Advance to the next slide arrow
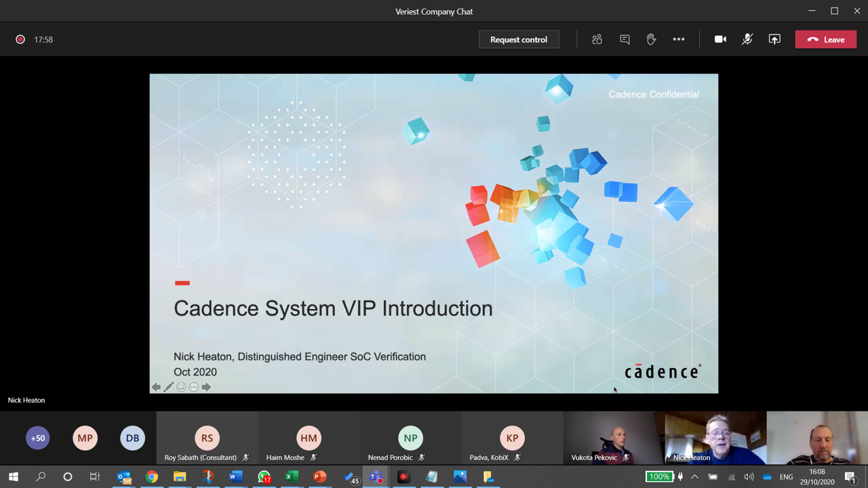 click(x=206, y=387)
